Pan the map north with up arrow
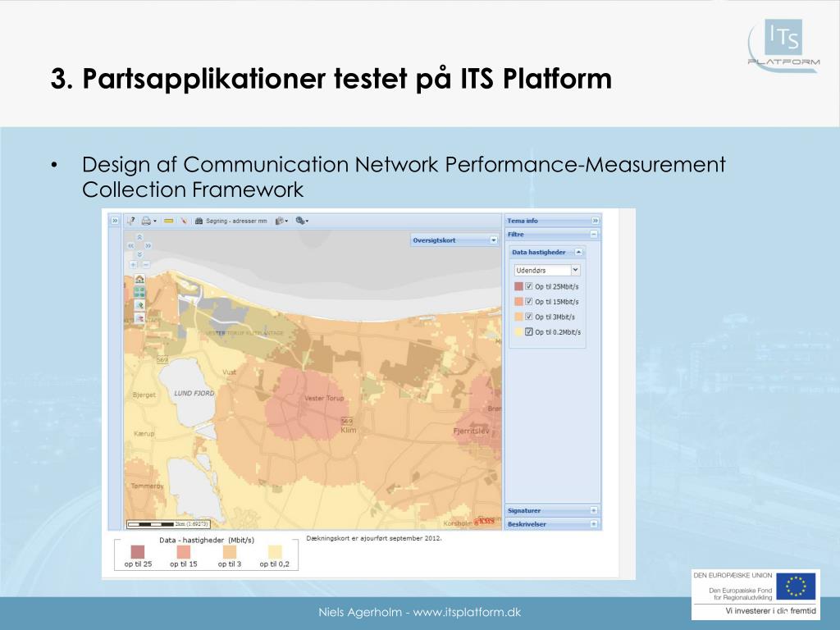This screenshot has height=630, width=840. pyautogui.click(x=139, y=237)
